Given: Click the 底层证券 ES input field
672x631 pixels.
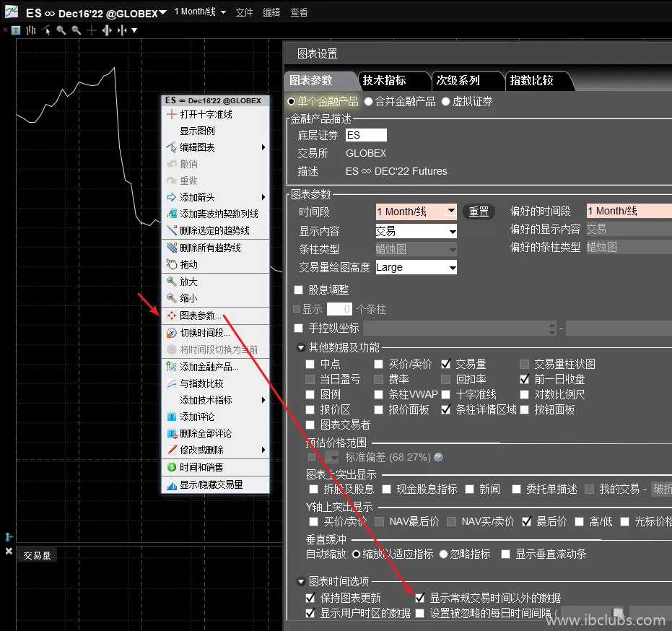Looking at the screenshot, I should [366, 135].
